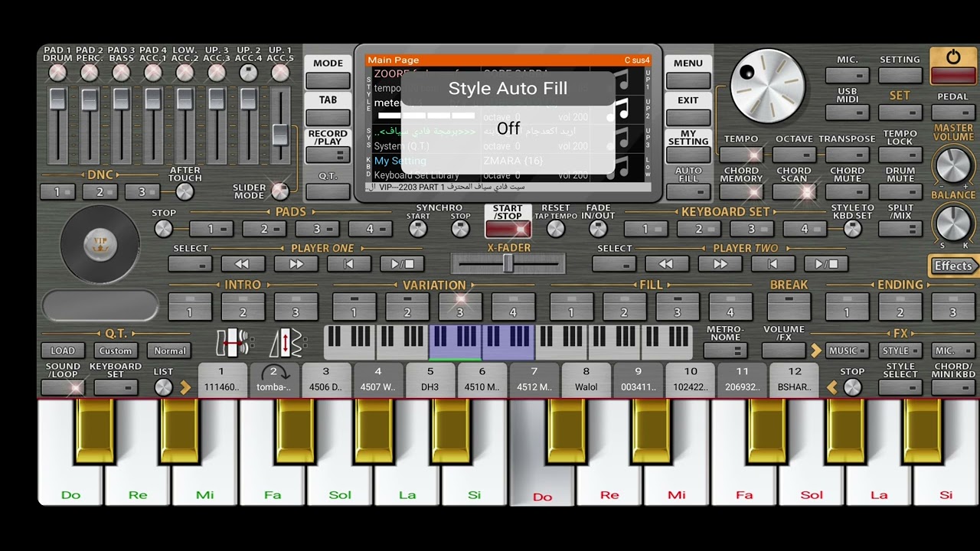
Task: Play or stop Player Two
Action: [x=827, y=264]
